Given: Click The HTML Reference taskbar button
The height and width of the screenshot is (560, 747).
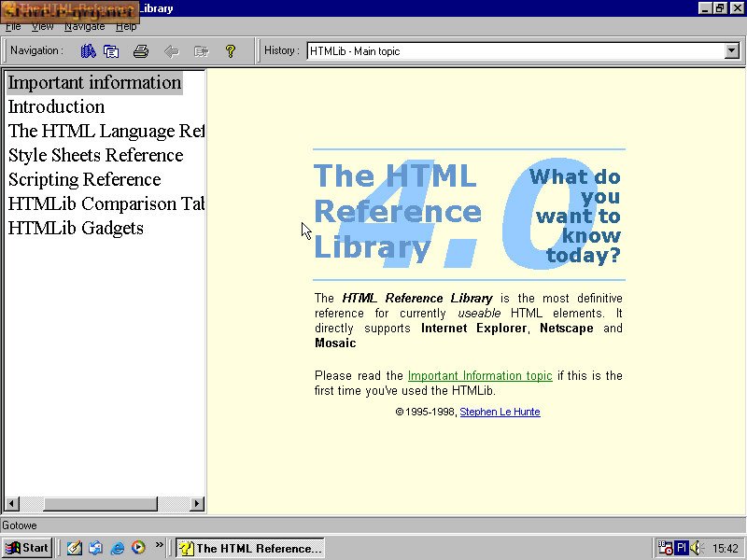Looking at the screenshot, I should (x=250, y=548).
